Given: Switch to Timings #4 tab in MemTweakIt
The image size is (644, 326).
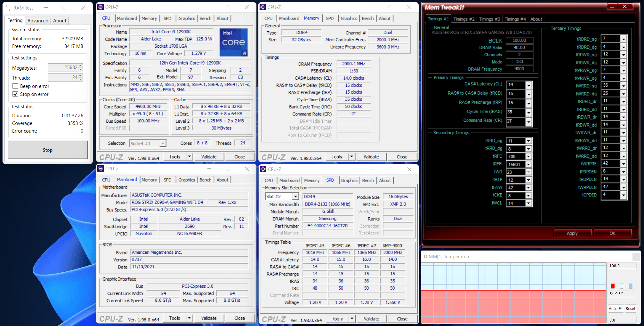Looking at the screenshot, I should (515, 19).
